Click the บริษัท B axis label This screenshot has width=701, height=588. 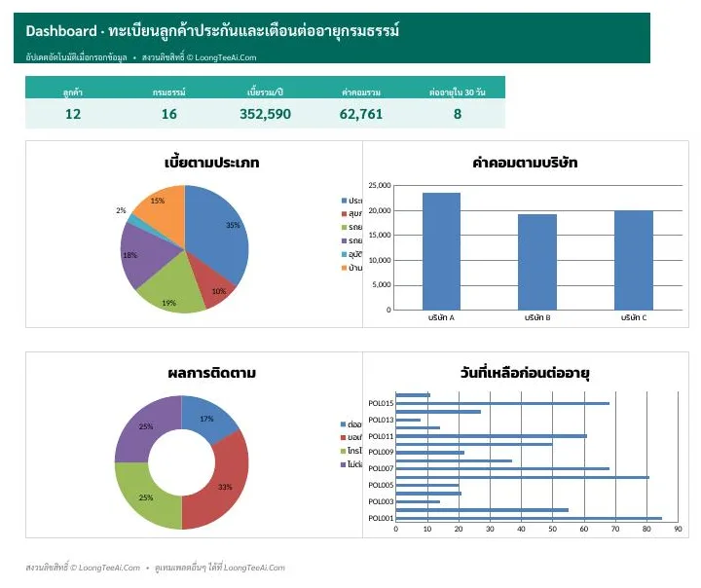click(537, 317)
